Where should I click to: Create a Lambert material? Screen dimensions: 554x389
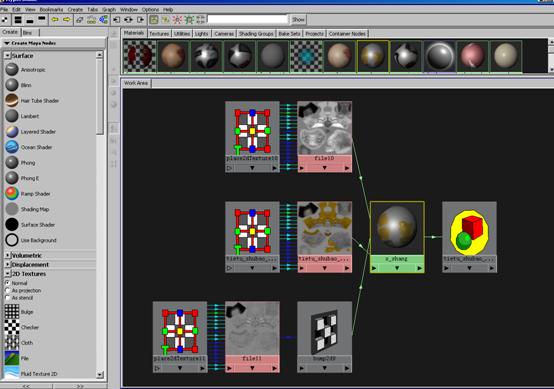pyautogui.click(x=30, y=116)
